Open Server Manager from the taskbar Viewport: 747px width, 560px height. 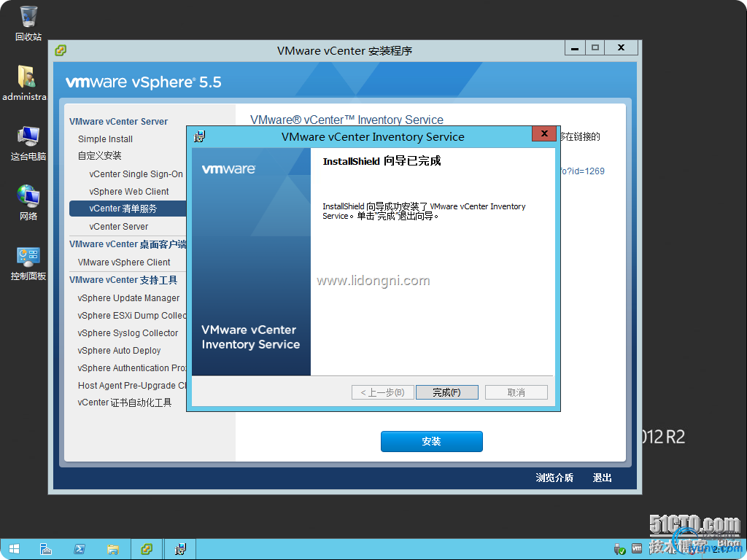coord(46,549)
